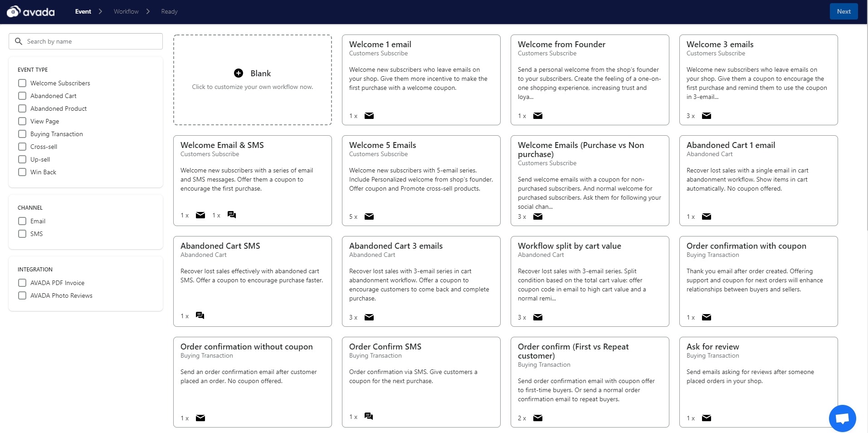Image resolution: width=868 pixels, height=433 pixels.
Task: Go to the Workflow step in breadcrumb
Action: pos(126,12)
